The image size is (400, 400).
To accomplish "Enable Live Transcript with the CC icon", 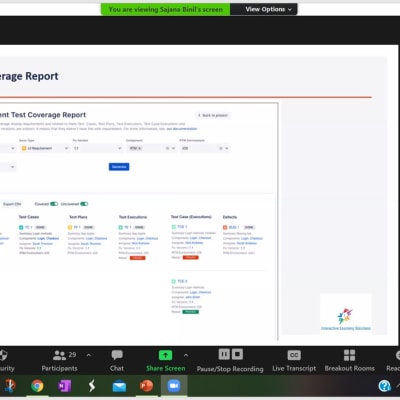I will point(294,355).
